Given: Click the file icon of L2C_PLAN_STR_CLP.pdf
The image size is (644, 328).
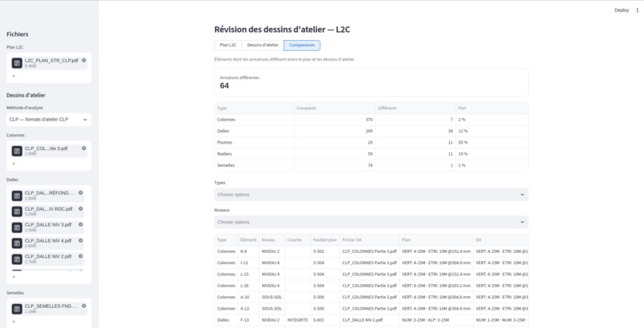Looking at the screenshot, I should pos(17,63).
